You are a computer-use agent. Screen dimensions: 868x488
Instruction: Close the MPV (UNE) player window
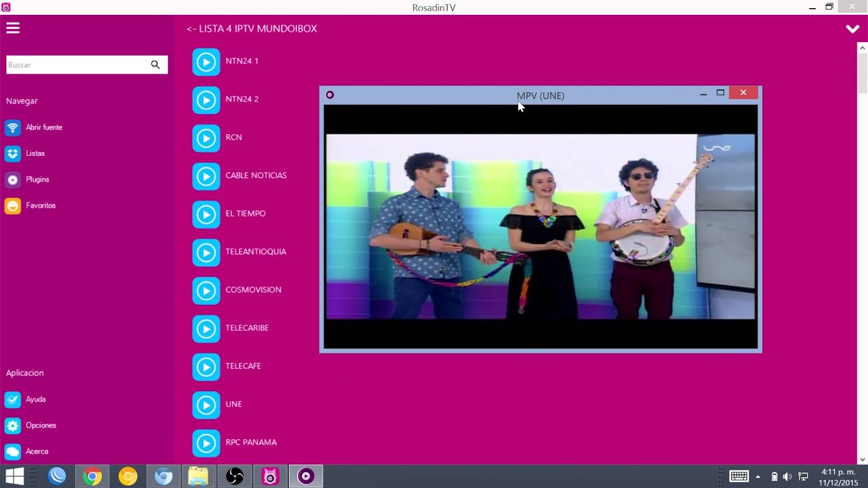[x=743, y=93]
